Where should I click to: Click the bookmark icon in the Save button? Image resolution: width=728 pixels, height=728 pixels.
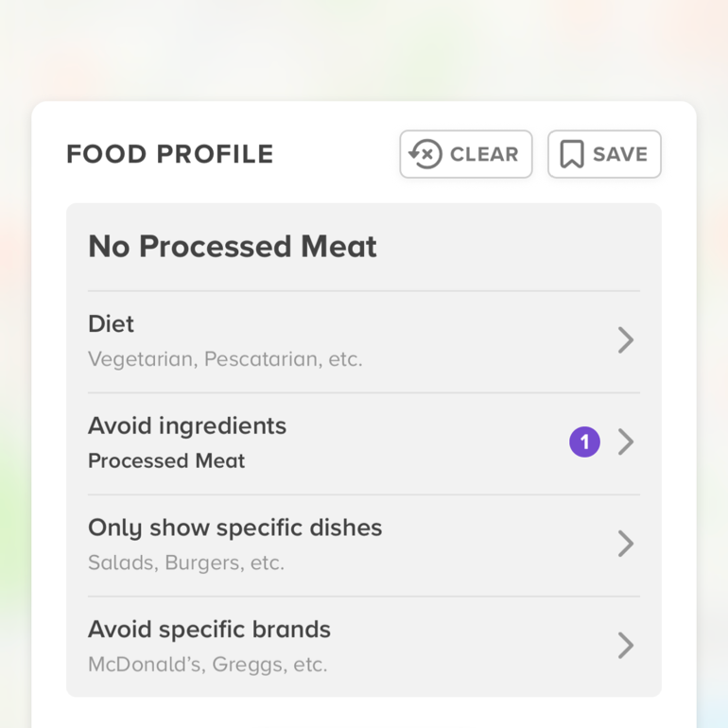571,154
